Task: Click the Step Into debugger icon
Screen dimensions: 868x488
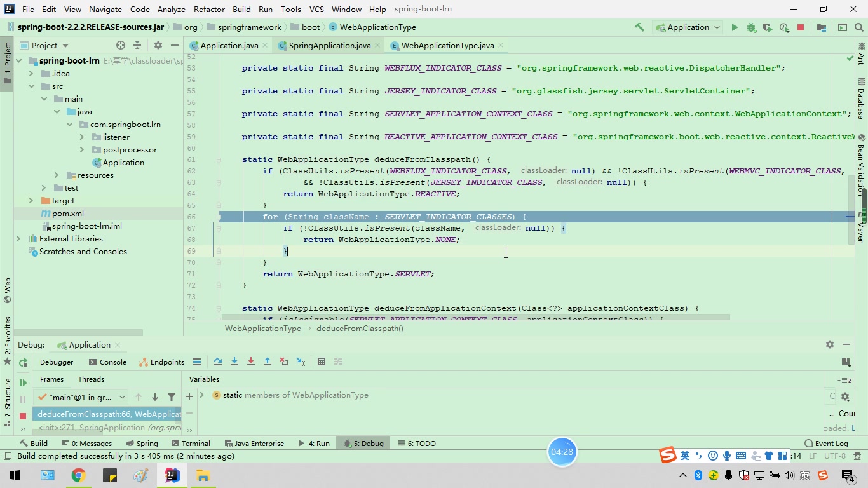Action: tap(234, 362)
